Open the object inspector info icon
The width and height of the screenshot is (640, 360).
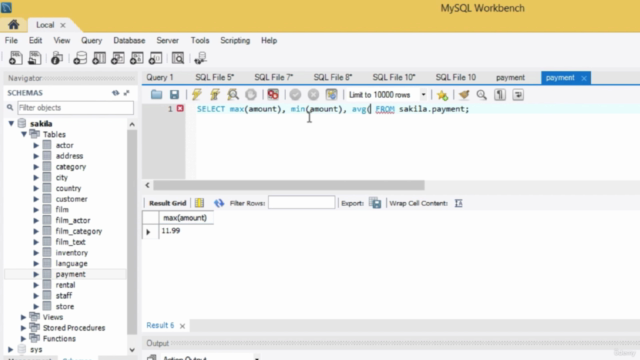point(57,58)
